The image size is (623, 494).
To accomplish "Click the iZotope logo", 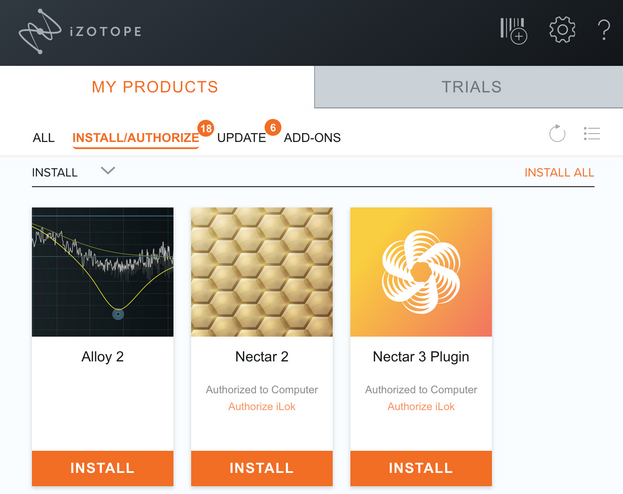I will coord(80,31).
